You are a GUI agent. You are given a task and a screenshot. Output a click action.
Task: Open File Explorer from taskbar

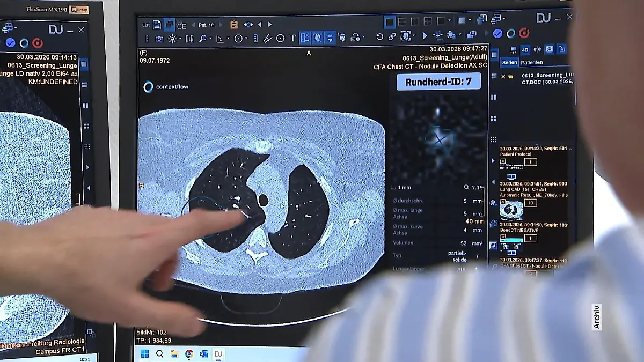(x=174, y=354)
